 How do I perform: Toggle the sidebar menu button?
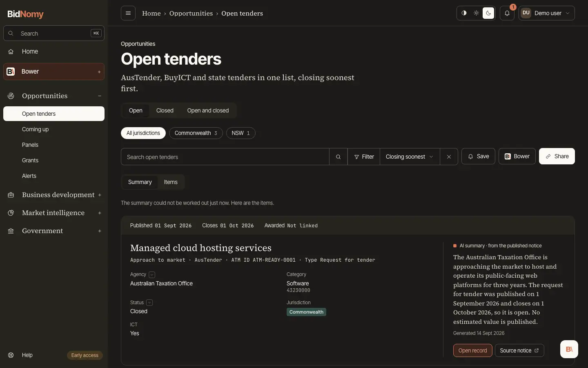click(128, 13)
